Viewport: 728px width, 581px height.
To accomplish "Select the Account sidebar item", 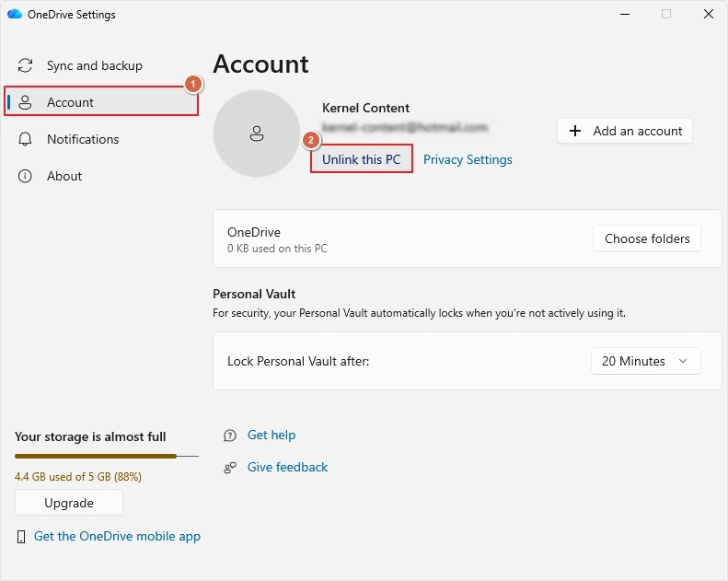I will [x=101, y=102].
